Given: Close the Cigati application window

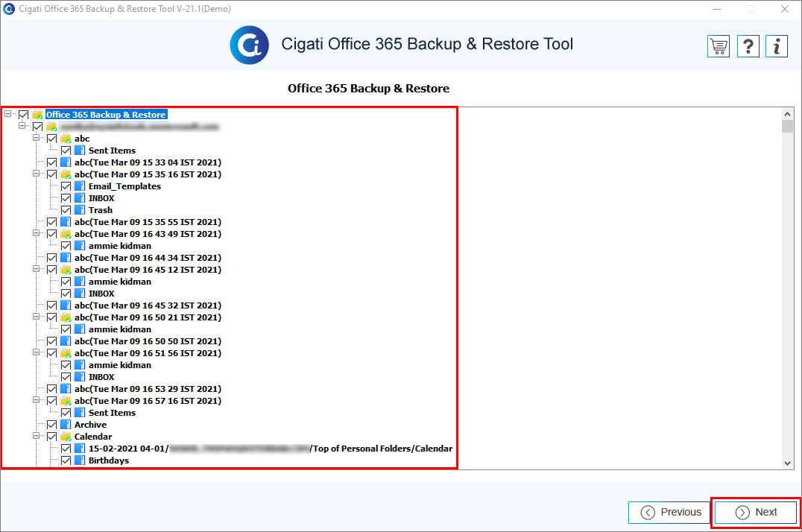Looking at the screenshot, I should (785, 9).
